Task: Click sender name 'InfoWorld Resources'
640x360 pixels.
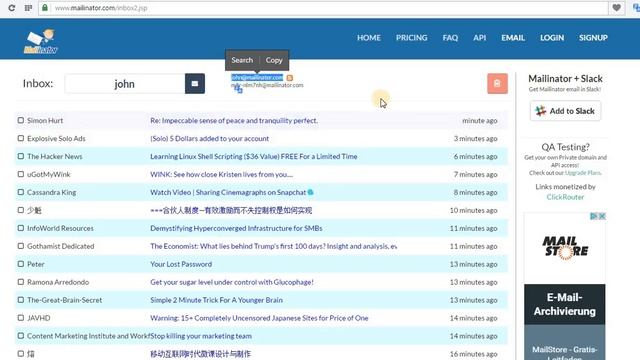Action: (x=60, y=228)
